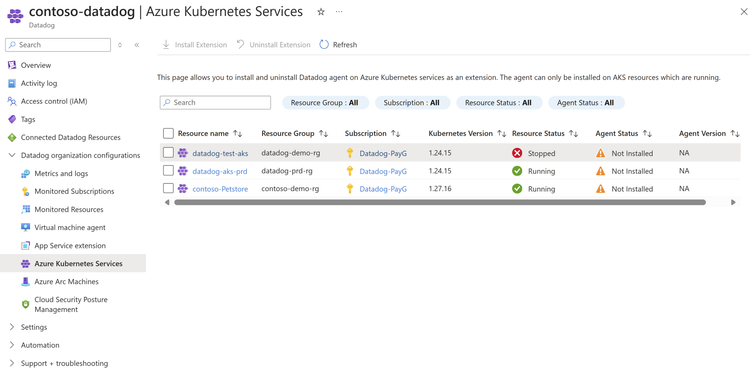Collapse the sidebar with the double chevron

(137, 45)
